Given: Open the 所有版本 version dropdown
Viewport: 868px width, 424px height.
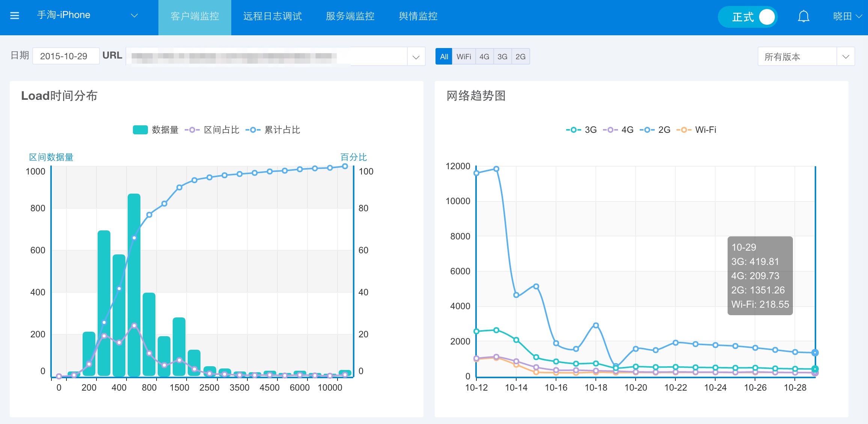Looking at the screenshot, I should click(x=806, y=57).
